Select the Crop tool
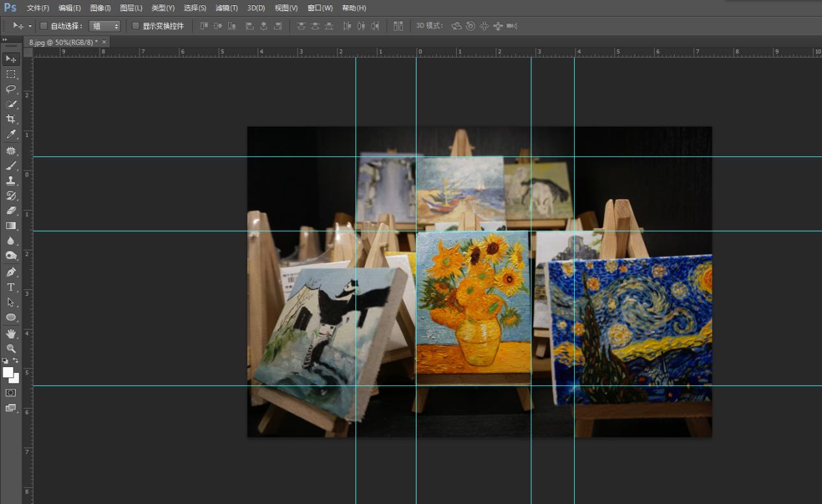822x504 pixels. click(11, 119)
